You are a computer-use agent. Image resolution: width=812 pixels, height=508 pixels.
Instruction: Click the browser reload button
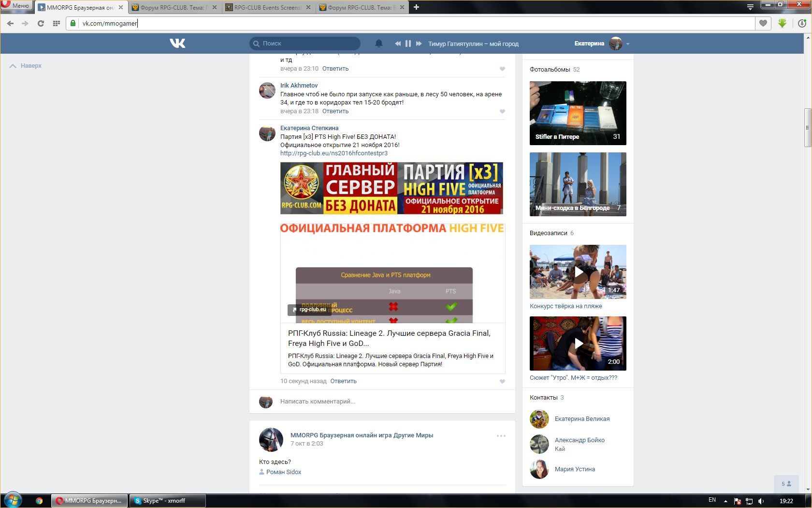pyautogui.click(x=41, y=23)
